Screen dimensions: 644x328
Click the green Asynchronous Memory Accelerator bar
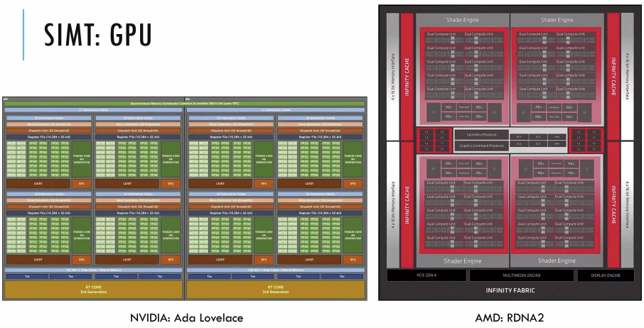coord(186,104)
